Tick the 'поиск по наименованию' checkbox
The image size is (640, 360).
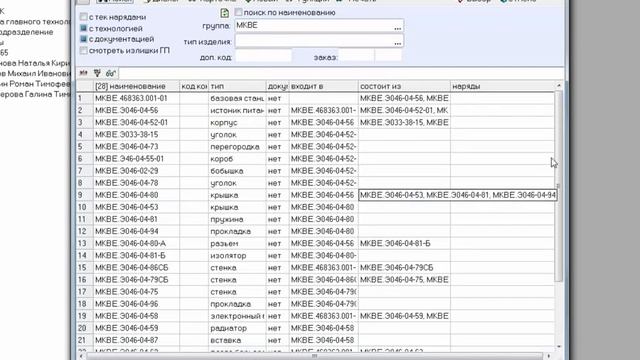coord(239,12)
